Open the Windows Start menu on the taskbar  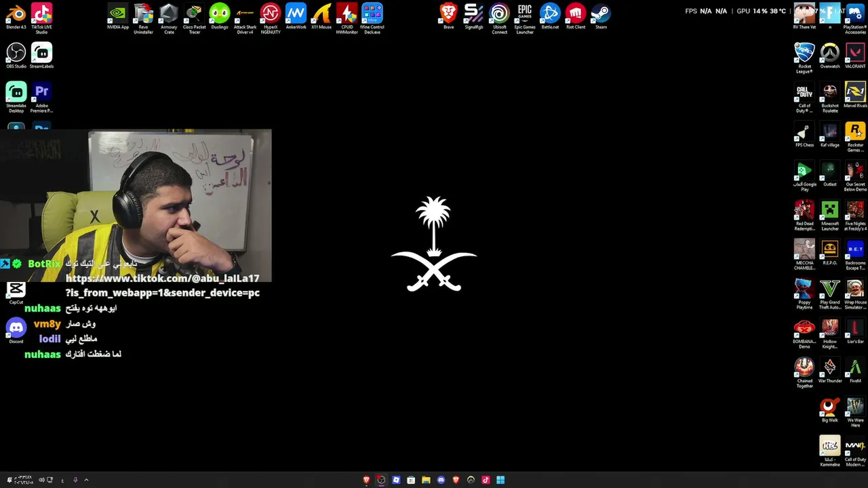point(500,480)
